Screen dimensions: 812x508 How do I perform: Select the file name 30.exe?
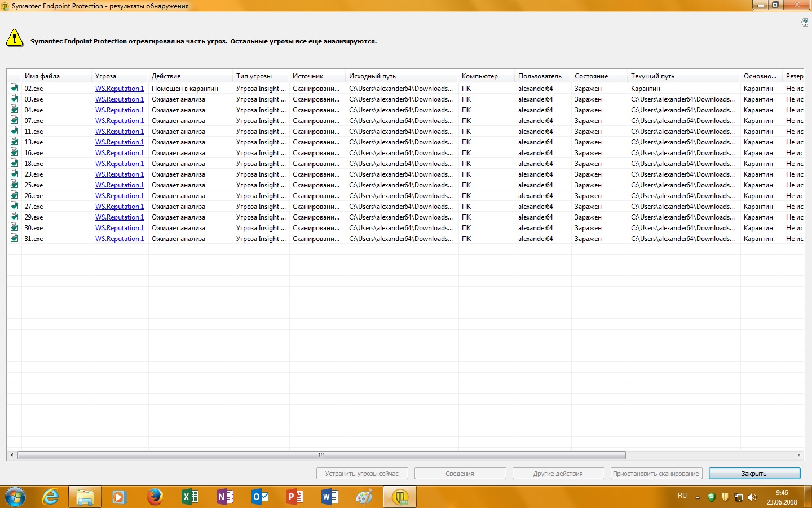tap(34, 228)
